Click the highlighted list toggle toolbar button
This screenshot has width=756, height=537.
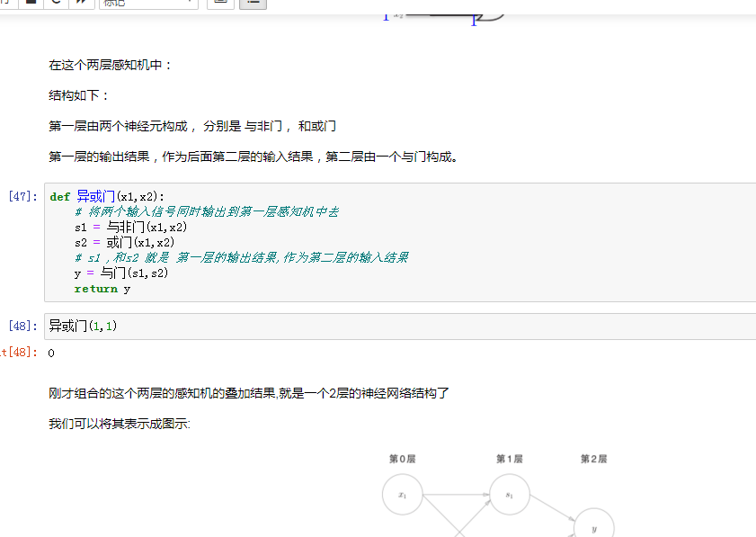pos(253,3)
